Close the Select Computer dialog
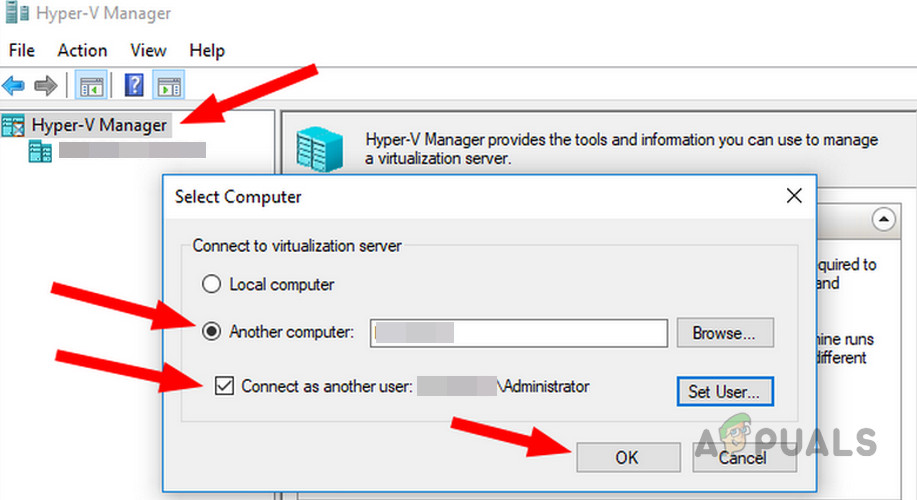 (x=794, y=196)
